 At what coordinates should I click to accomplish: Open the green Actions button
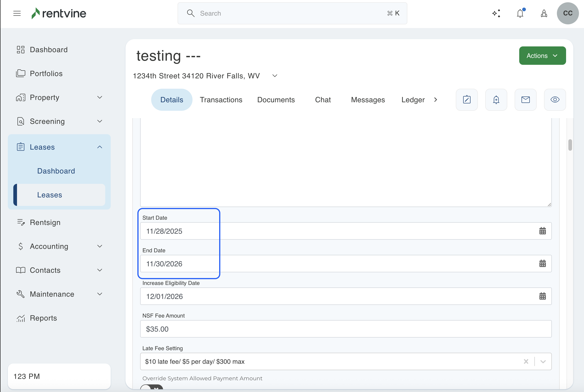[542, 56]
